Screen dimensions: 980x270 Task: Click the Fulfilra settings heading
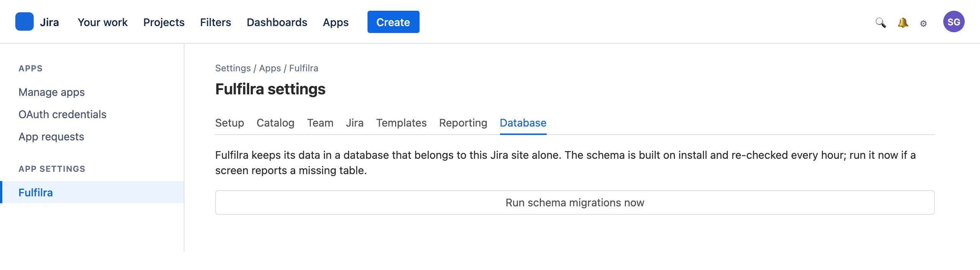coord(270,89)
